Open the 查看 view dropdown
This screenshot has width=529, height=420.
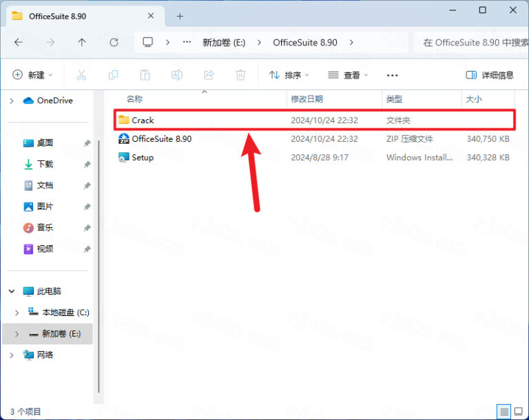(x=349, y=75)
